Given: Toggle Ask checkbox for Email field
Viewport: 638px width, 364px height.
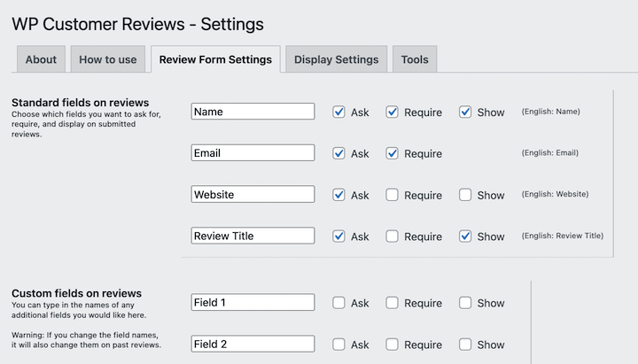Looking at the screenshot, I should coord(338,153).
